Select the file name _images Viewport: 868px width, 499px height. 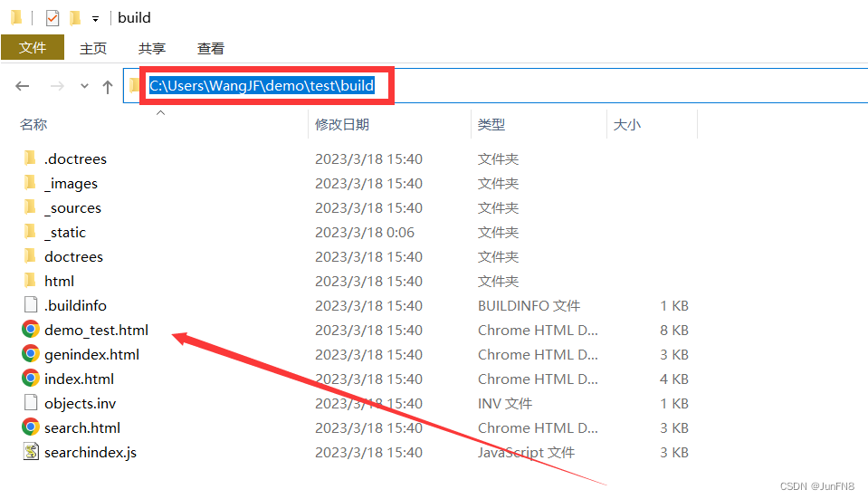tap(71, 183)
